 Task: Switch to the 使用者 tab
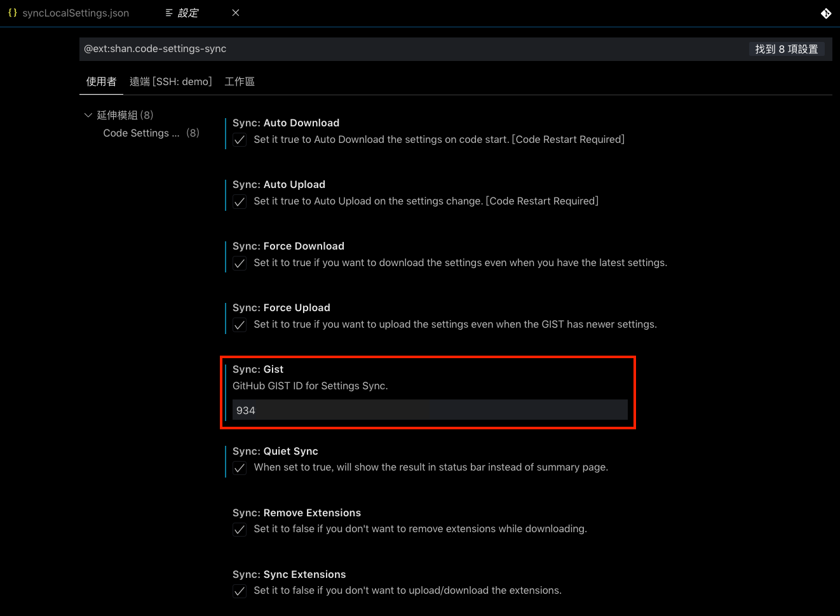click(x=100, y=81)
